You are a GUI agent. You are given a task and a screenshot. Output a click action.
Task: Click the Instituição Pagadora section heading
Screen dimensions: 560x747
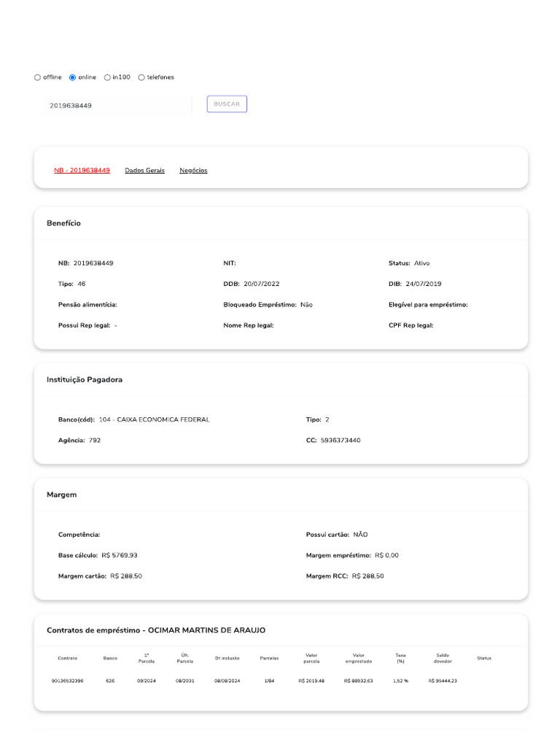(85, 380)
